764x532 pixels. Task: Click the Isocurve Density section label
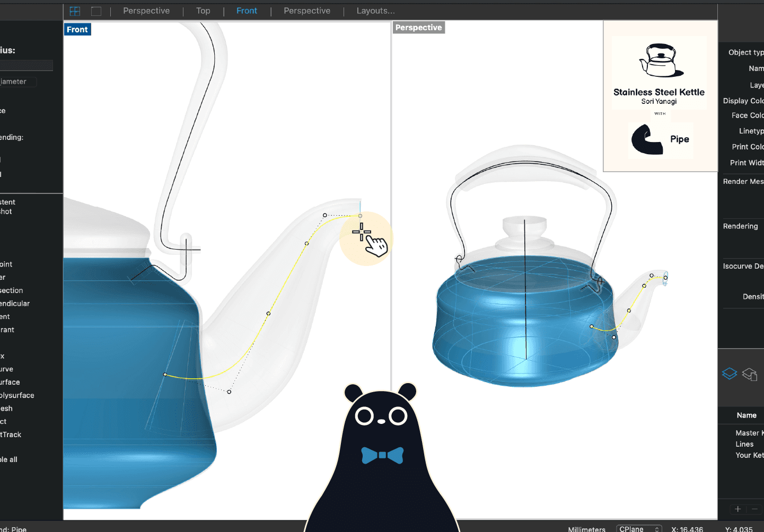(x=743, y=266)
